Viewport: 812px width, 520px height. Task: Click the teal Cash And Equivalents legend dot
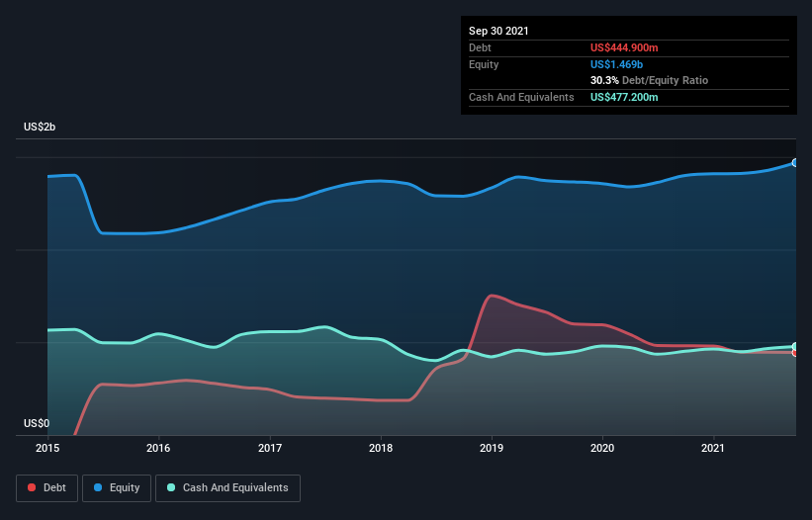coord(171,487)
